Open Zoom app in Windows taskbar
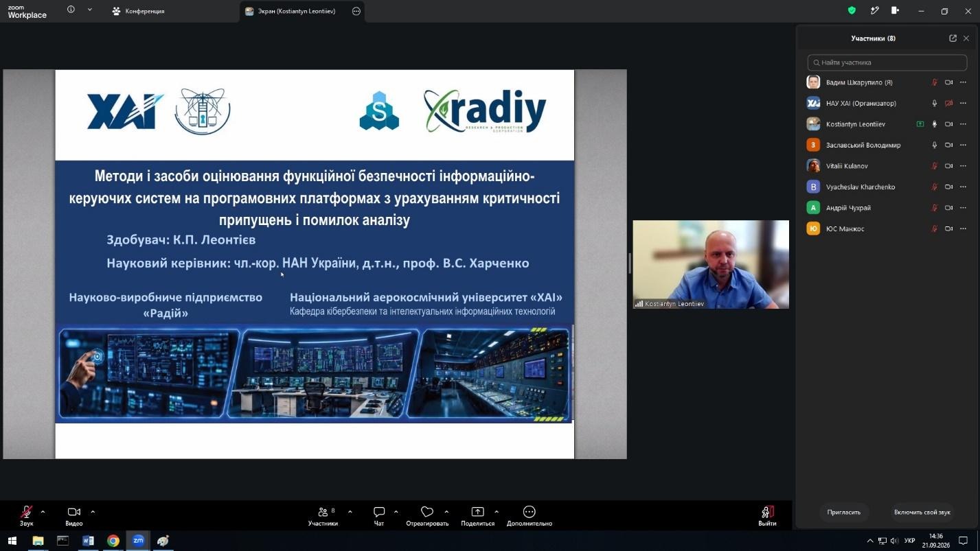 pyautogui.click(x=138, y=541)
